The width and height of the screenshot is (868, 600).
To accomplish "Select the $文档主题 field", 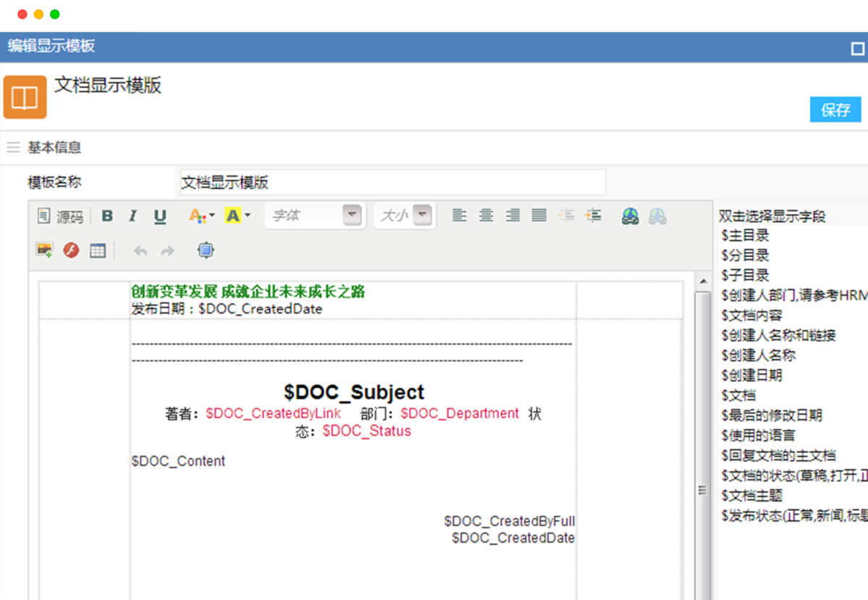I will [752, 496].
